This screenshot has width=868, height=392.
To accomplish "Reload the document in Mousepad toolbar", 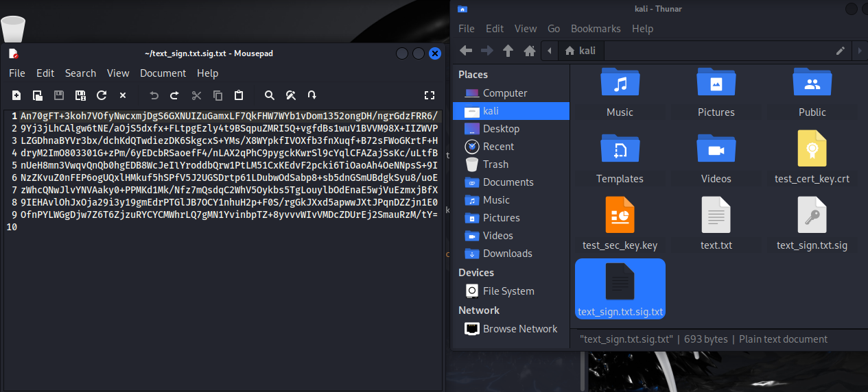I will pos(102,95).
